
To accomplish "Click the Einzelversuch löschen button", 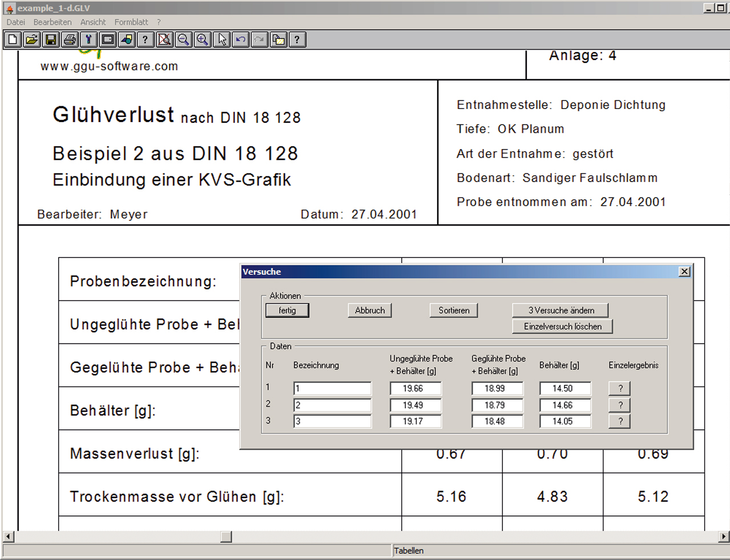I will (563, 327).
